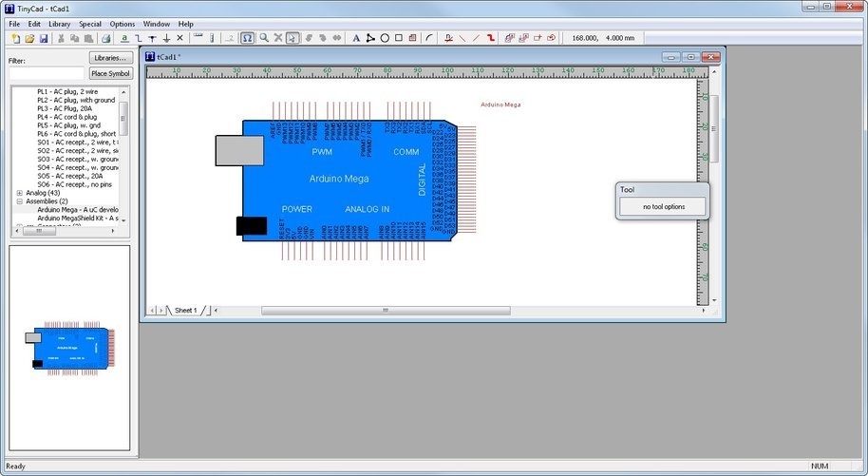This screenshot has height=476, width=868.
Task: Select Arduino Mega in symbol list
Action: coord(78,210)
